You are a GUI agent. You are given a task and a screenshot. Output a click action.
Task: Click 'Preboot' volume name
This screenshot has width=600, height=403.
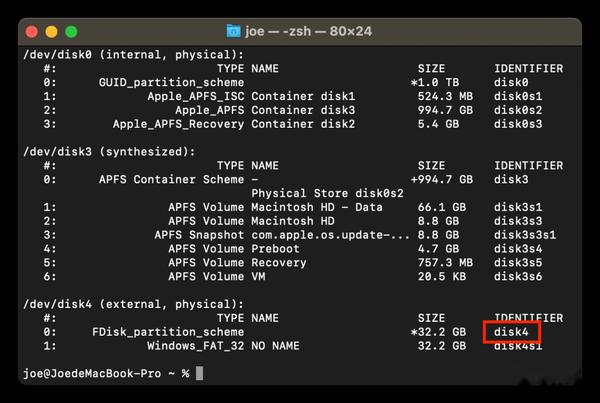275,249
